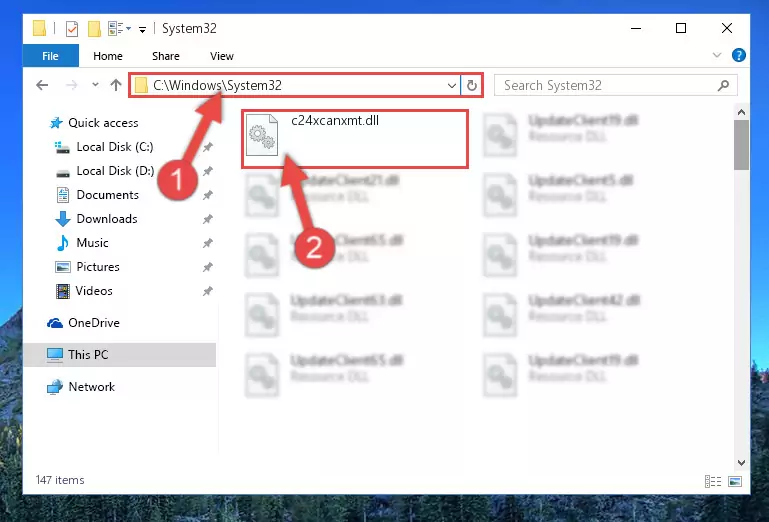Click the New folder icon in quick access toolbar
The width and height of the screenshot is (769, 522).
(x=94, y=29)
